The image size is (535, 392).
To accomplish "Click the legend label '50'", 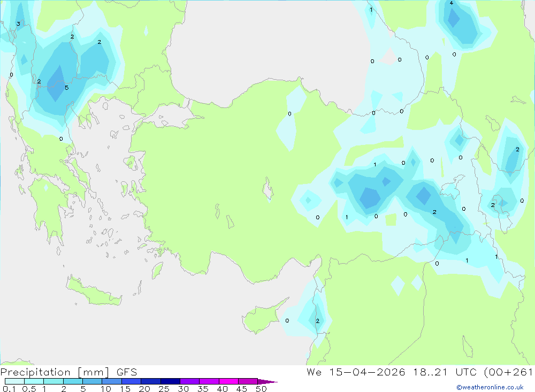I will tap(262, 389).
